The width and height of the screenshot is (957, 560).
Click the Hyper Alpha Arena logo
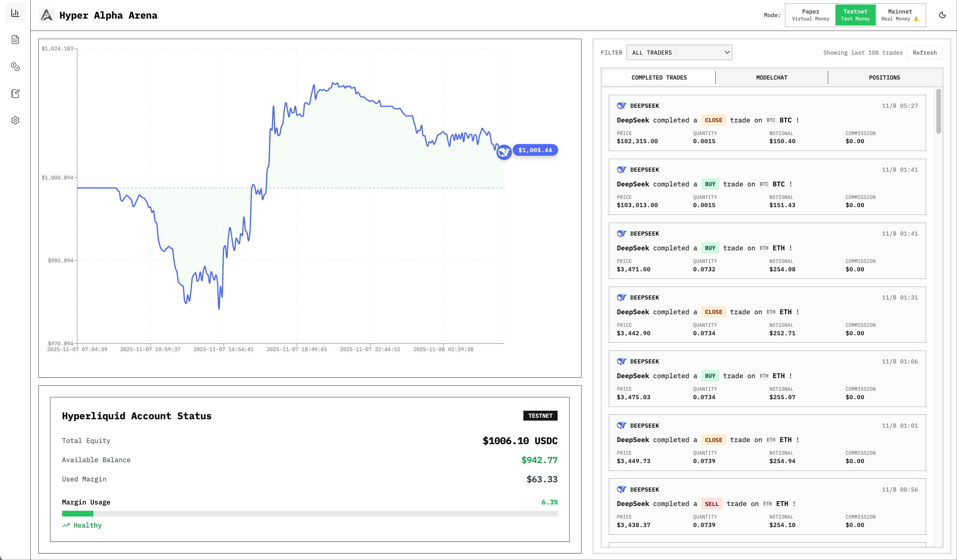click(46, 15)
